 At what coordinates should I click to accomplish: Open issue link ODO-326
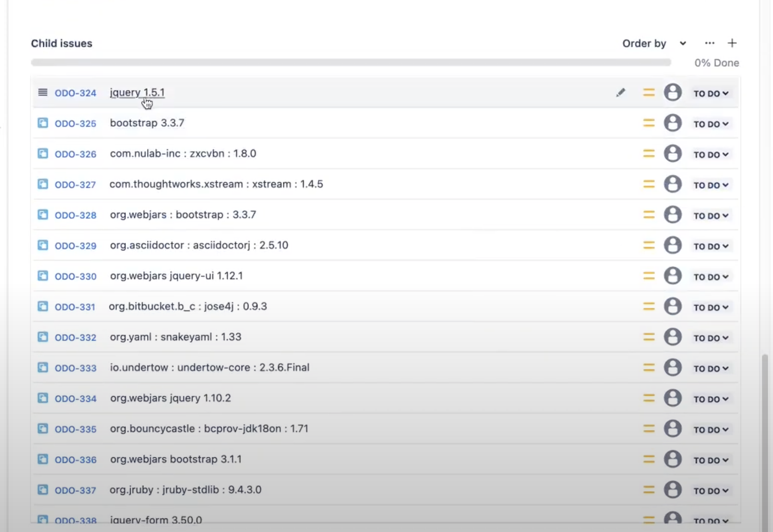(75, 154)
